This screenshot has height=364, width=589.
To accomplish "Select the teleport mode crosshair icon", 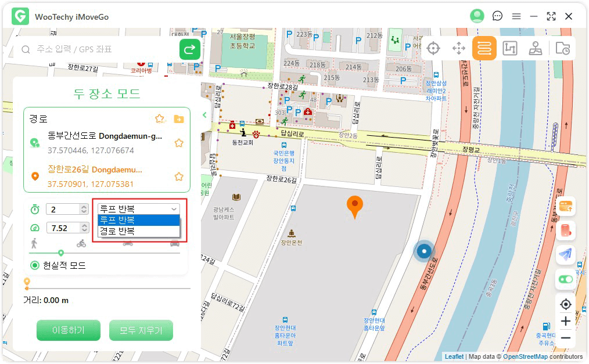I will click(433, 49).
